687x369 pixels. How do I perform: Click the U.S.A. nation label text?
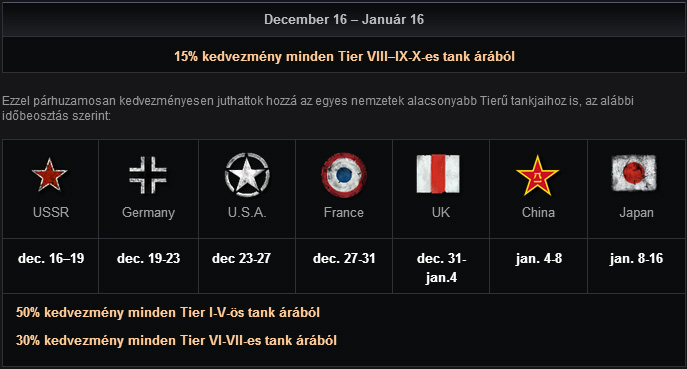pyautogui.click(x=247, y=212)
